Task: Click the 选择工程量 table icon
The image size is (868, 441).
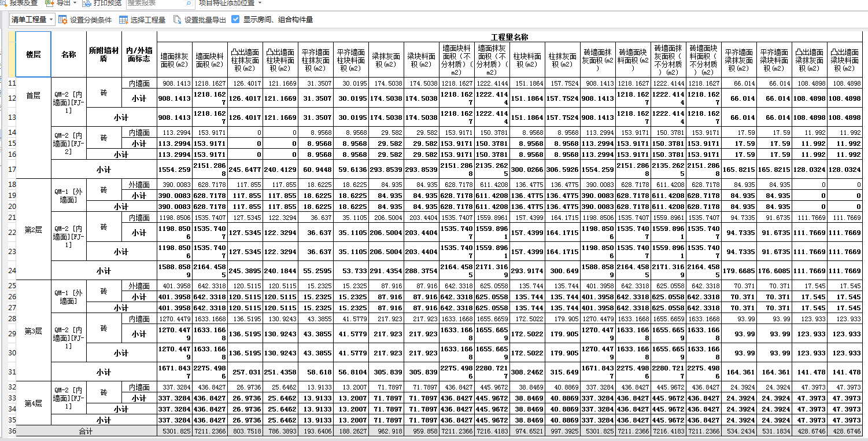Action: tap(124, 20)
